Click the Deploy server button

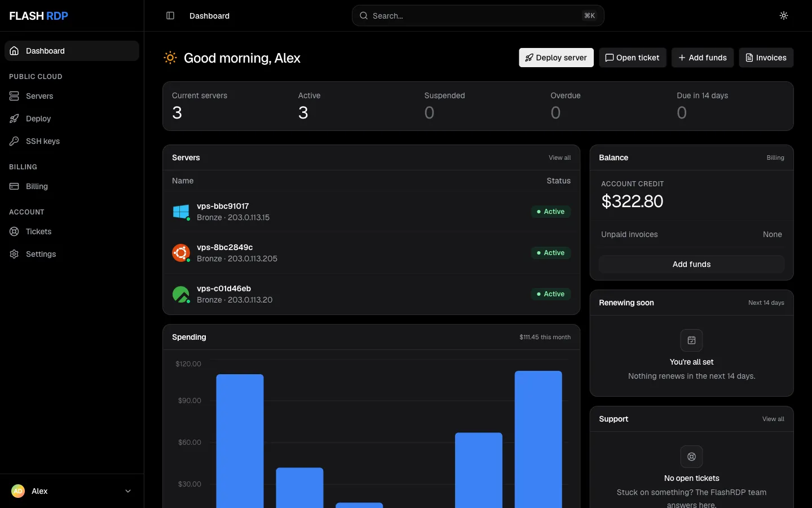pos(556,58)
